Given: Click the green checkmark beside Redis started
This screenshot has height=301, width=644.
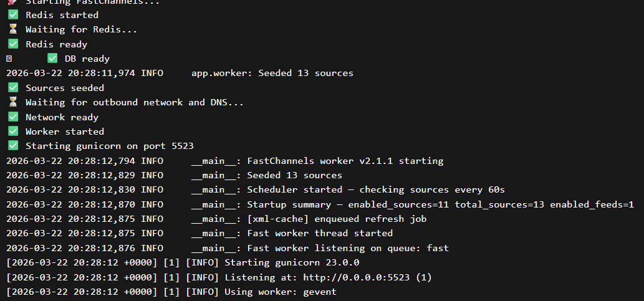Looking at the screenshot, I should pos(12,15).
